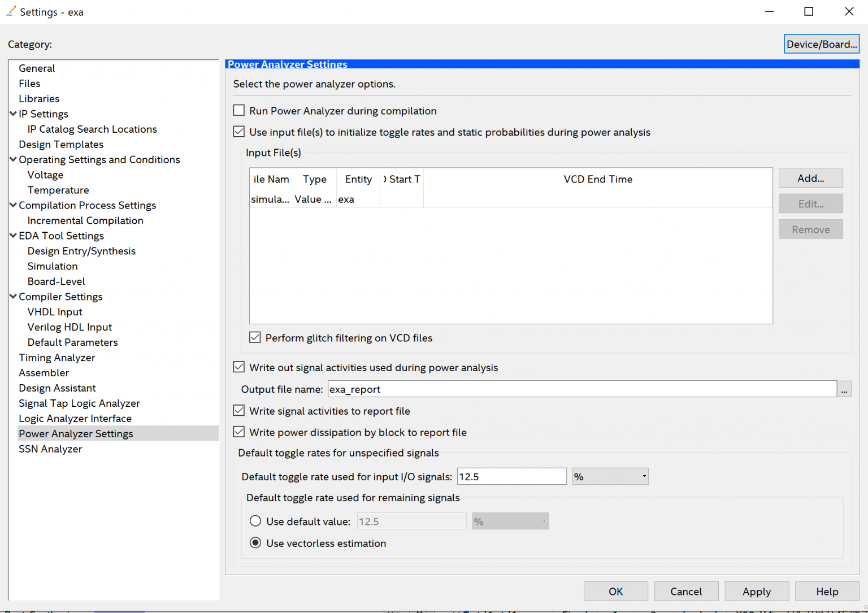Collapse the Compiler Settings tree node
The height and width of the screenshot is (613, 868).
pyautogui.click(x=13, y=297)
